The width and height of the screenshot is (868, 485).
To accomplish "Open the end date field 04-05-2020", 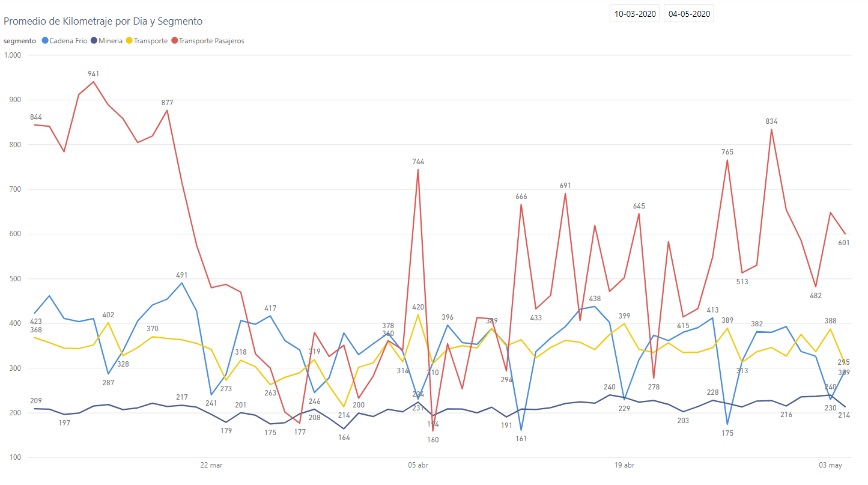I will [689, 13].
